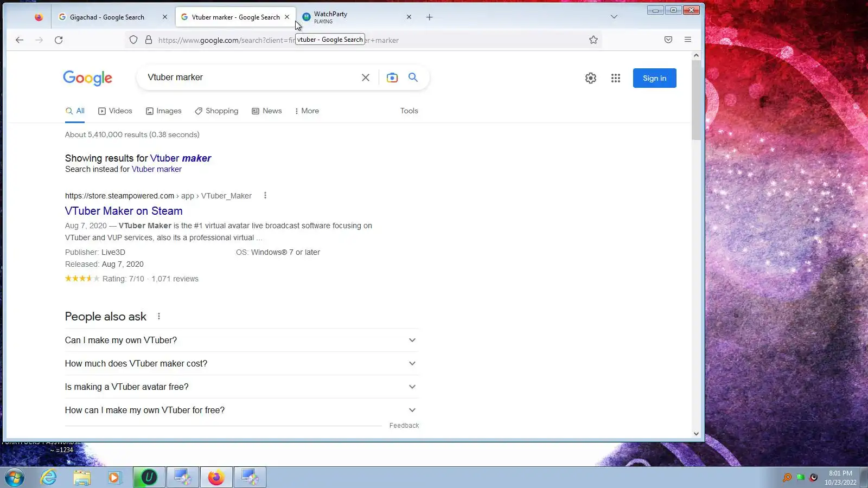Select the News results tab
The height and width of the screenshot is (488, 868).
pos(267,111)
